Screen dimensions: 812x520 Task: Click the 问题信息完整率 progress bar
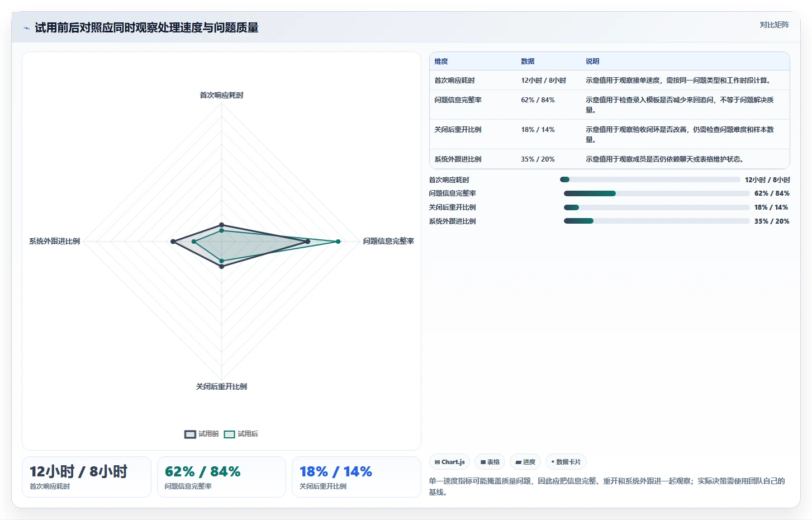[657, 193]
